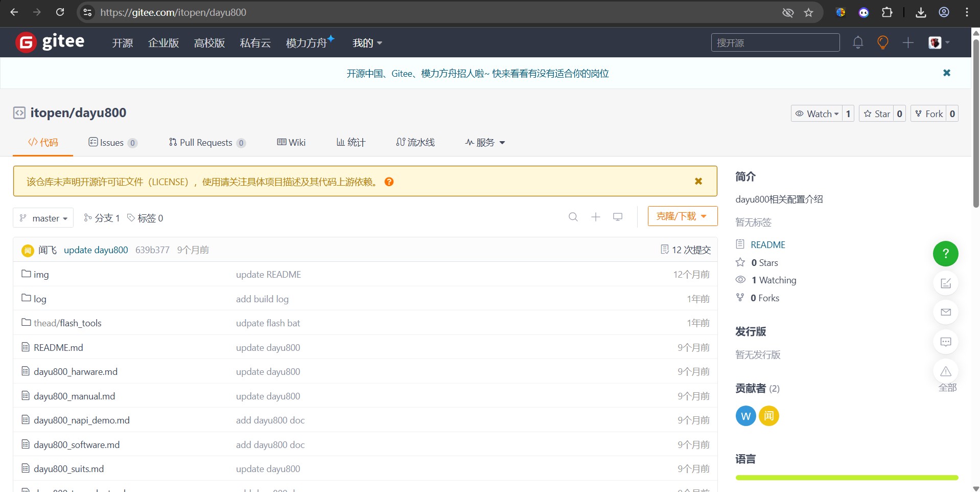Click the green language proportion bar

[847, 478]
